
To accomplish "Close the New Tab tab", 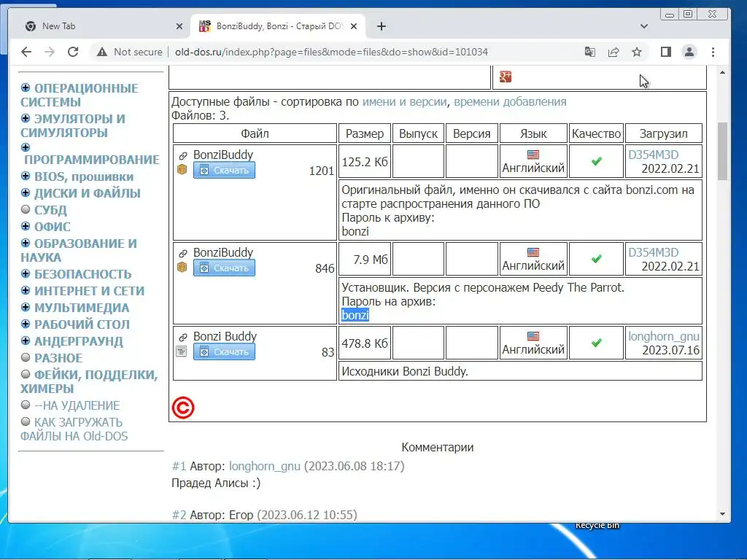I will [179, 26].
